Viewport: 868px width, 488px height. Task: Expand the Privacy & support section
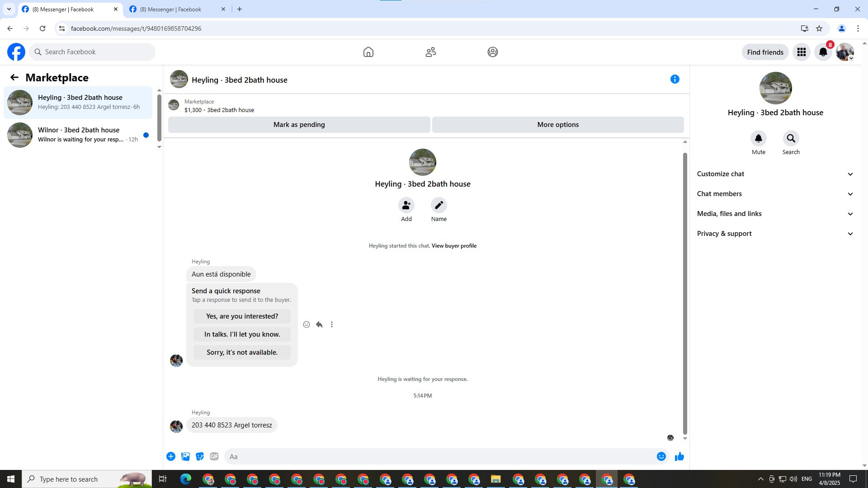(775, 234)
